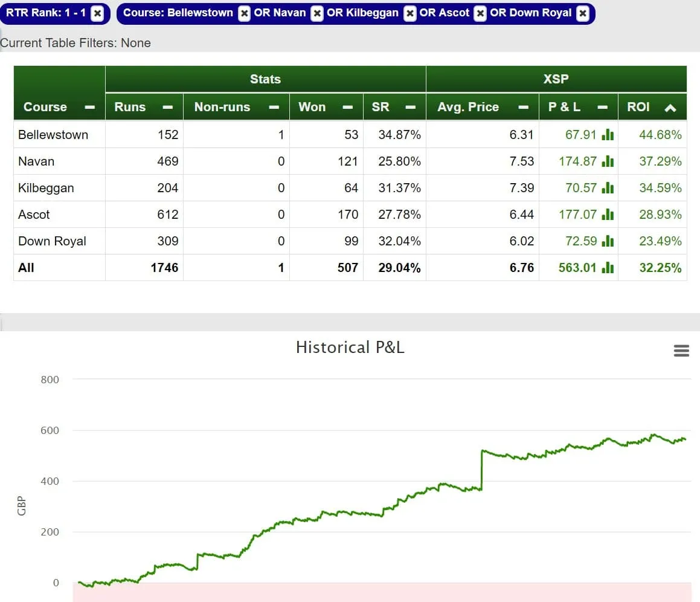
Task: Toggle sort on the Runs column
Action: [168, 107]
